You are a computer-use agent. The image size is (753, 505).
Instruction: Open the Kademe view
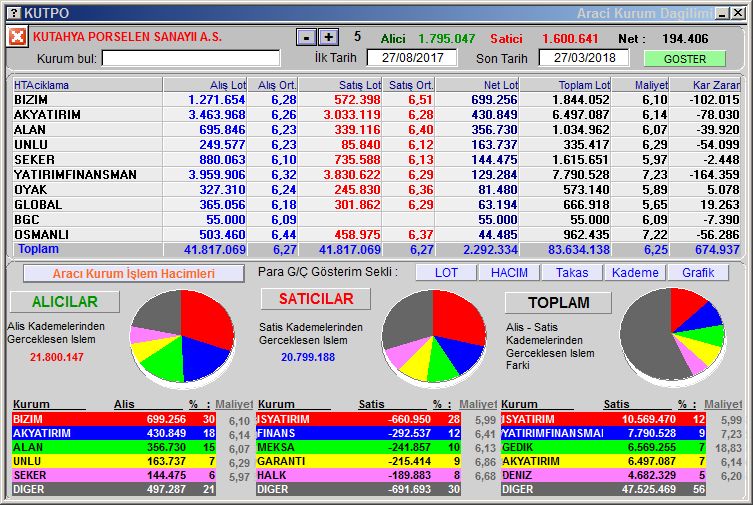[x=635, y=273]
